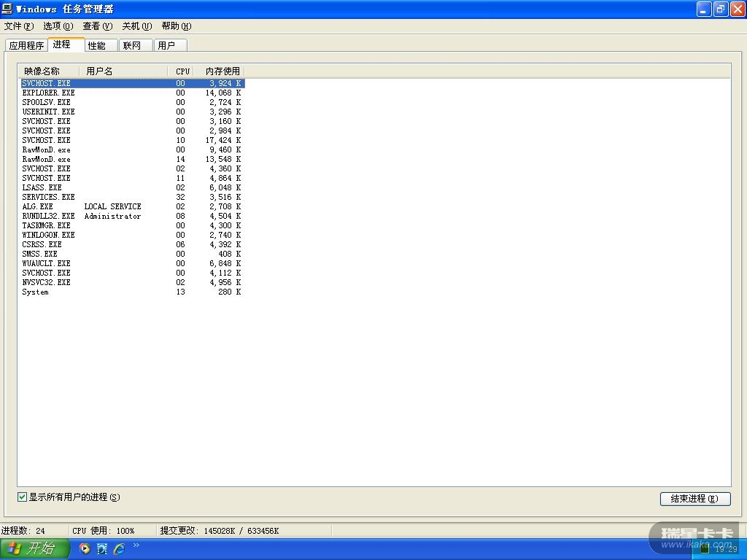This screenshot has width=747, height=560.
Task: Select the ALG.EXE process row
Action: click(132, 206)
